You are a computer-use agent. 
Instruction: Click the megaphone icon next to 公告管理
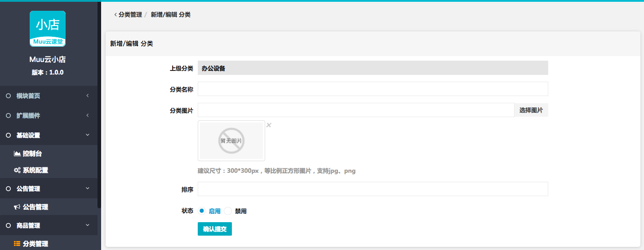17,207
